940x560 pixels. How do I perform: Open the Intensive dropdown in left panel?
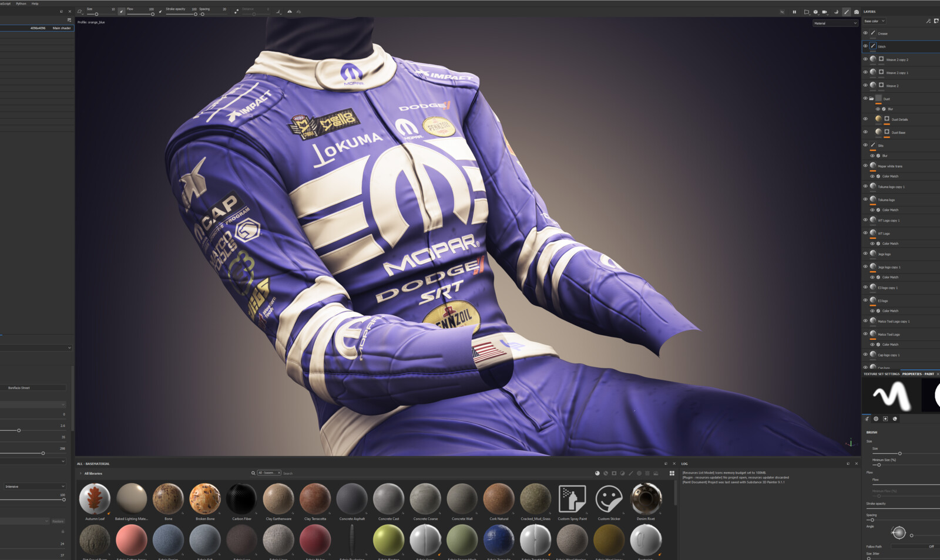(x=34, y=486)
